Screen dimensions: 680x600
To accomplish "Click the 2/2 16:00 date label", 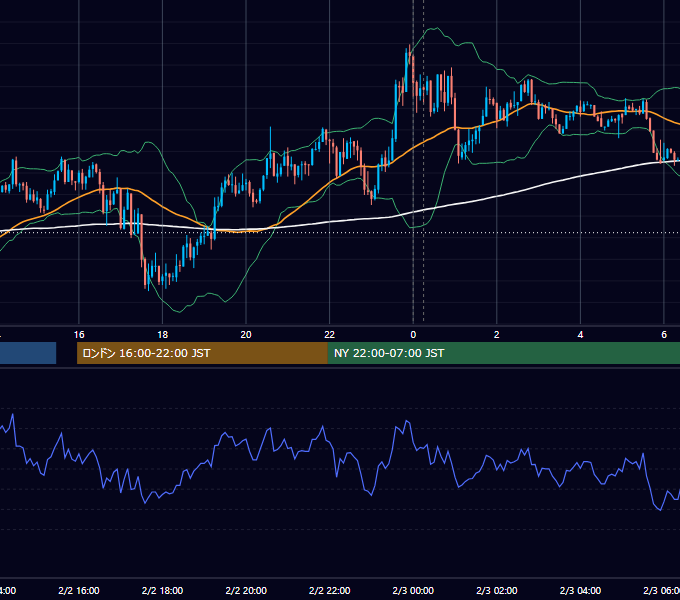I will point(79,590).
